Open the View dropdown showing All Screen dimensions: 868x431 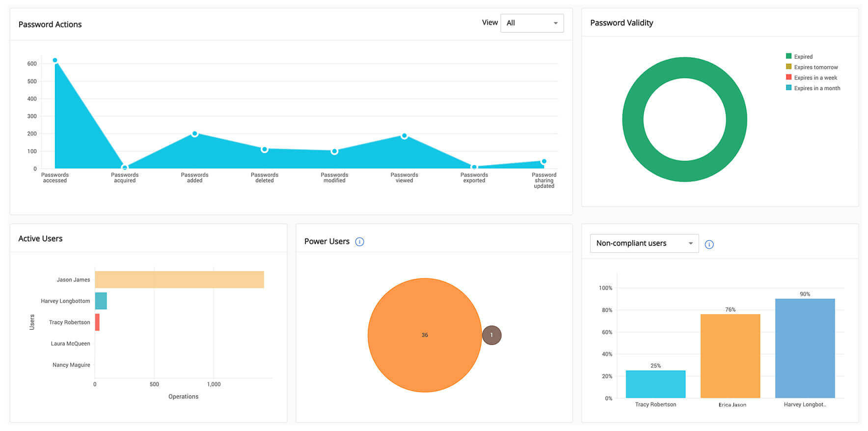click(532, 23)
